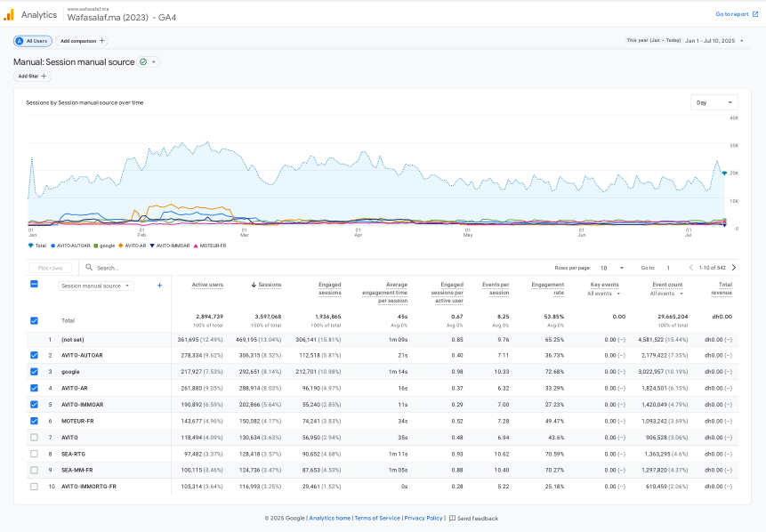
Task: Toggle the MOTEUR-FR series in chart legend
Action: tap(210, 246)
